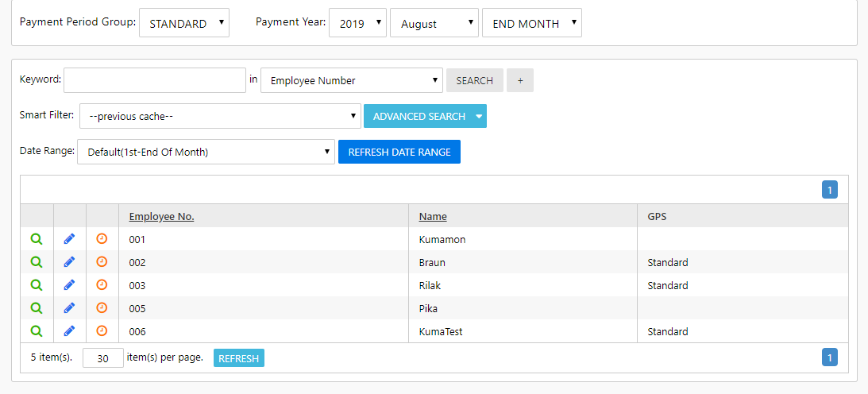Click the Standard GPS value for KumaTest

coord(668,331)
